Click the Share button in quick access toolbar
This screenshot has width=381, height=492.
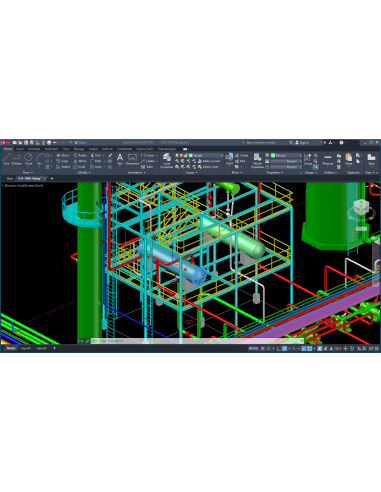[x=80, y=143]
